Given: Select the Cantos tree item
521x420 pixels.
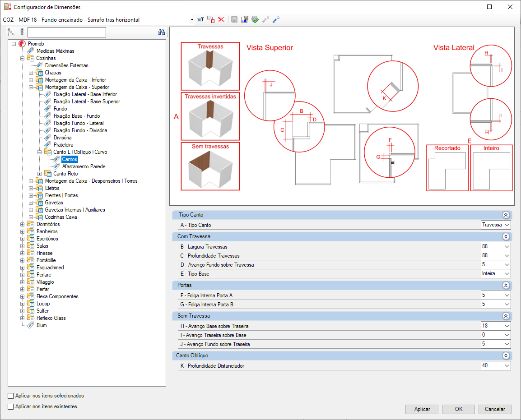Looking at the screenshot, I should tap(70, 159).
